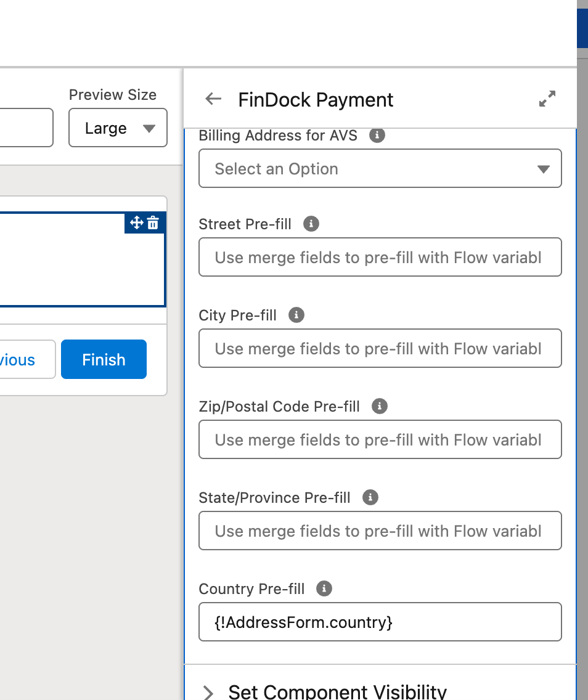Click the Street Pre-fill info icon
The image size is (588, 700).
click(311, 224)
